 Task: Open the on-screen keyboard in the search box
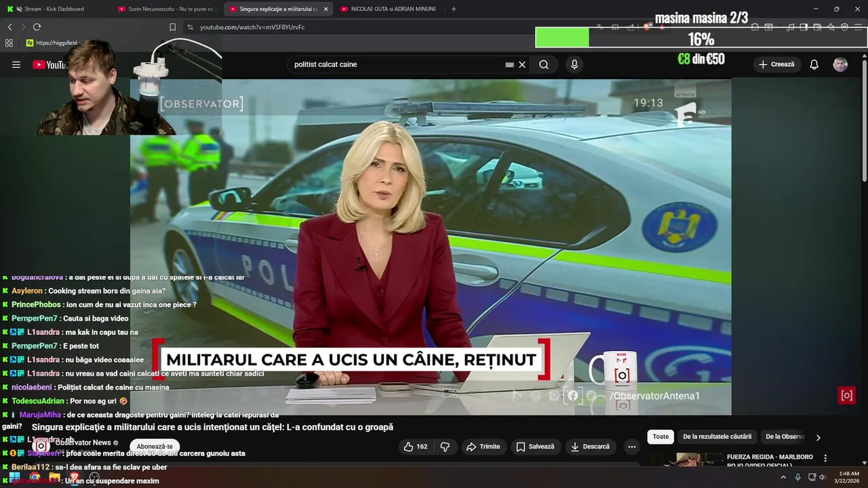coord(509,64)
